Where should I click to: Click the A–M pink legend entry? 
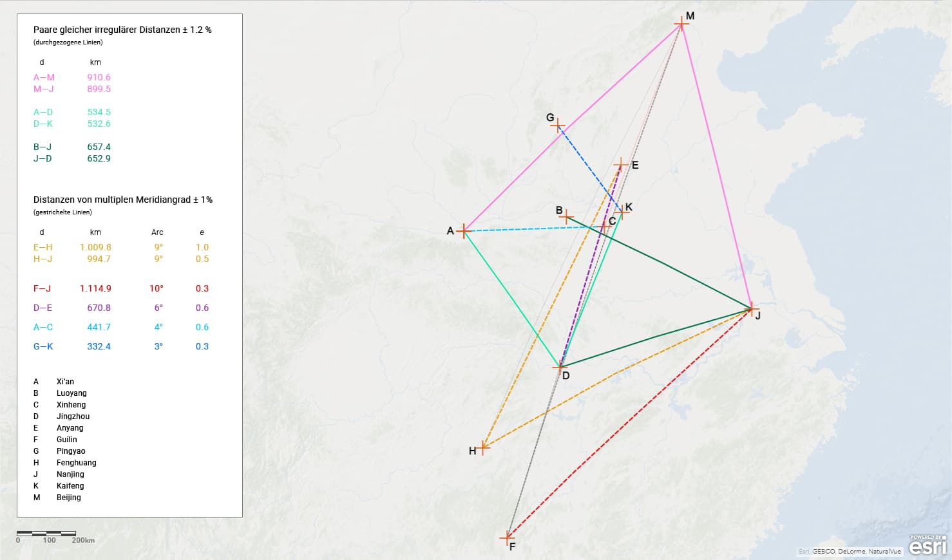click(71, 77)
